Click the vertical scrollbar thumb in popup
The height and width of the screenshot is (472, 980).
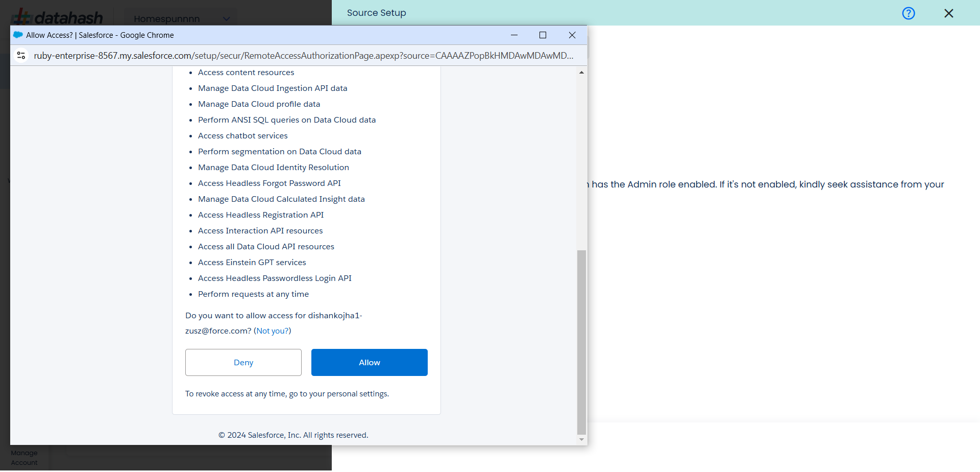(x=581, y=342)
